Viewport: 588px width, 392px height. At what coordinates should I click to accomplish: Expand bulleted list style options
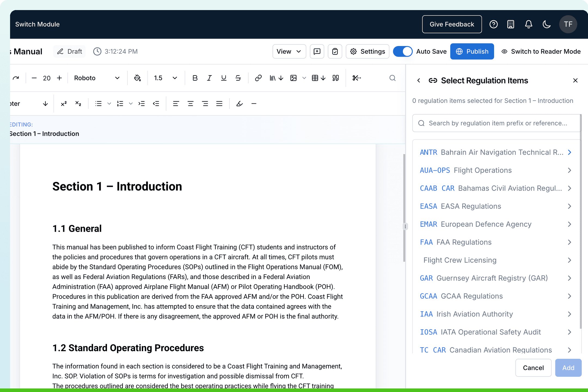[109, 104]
